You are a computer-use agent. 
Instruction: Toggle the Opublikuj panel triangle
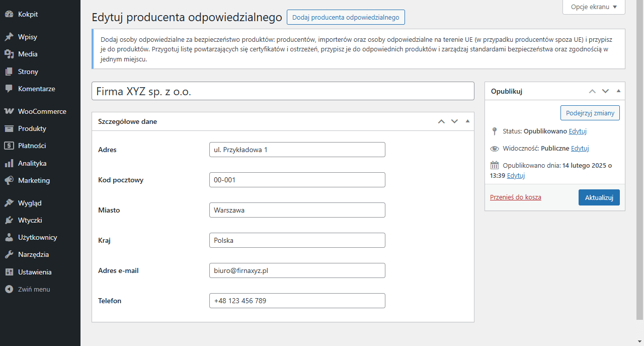(618, 91)
